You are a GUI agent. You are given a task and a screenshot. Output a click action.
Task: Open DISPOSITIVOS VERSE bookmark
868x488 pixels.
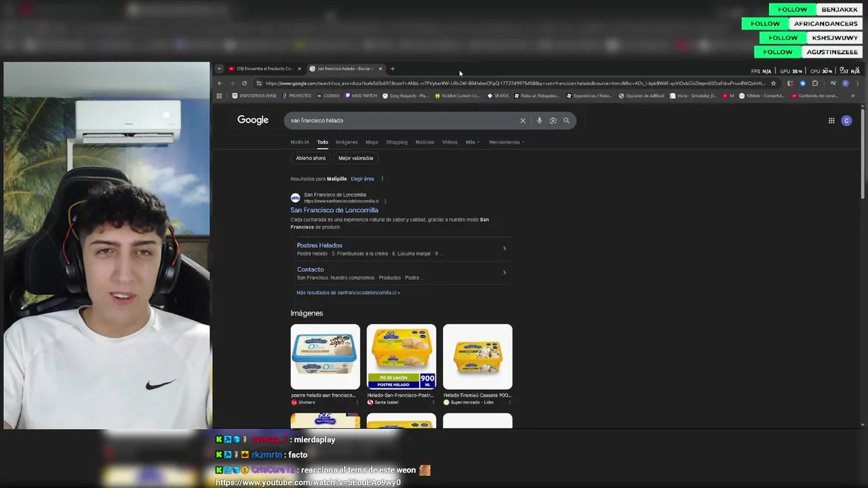coord(254,96)
